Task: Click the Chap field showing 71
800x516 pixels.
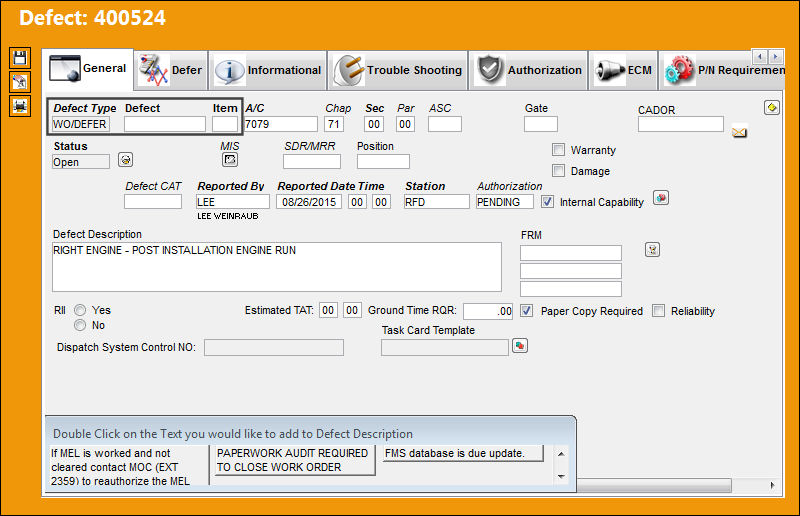Action: (x=334, y=124)
